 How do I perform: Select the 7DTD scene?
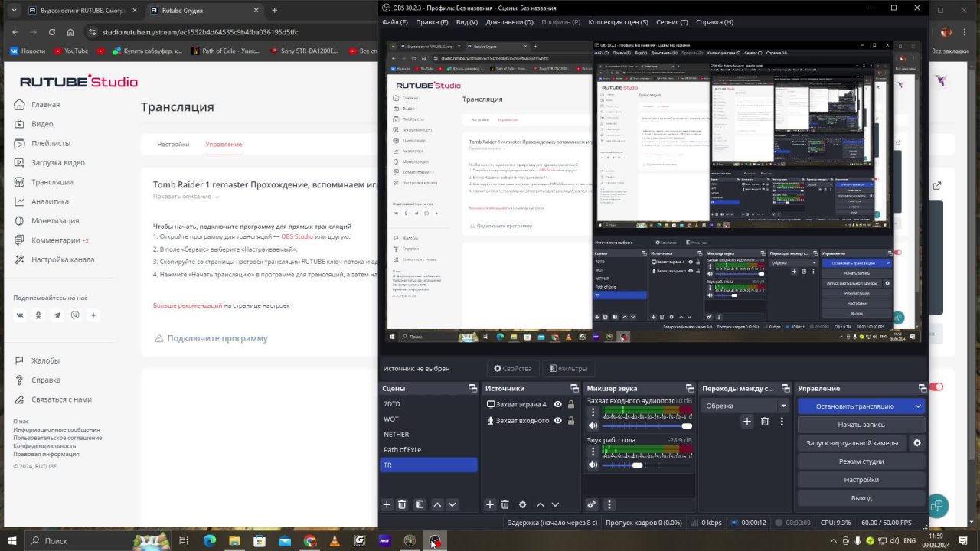click(x=429, y=403)
